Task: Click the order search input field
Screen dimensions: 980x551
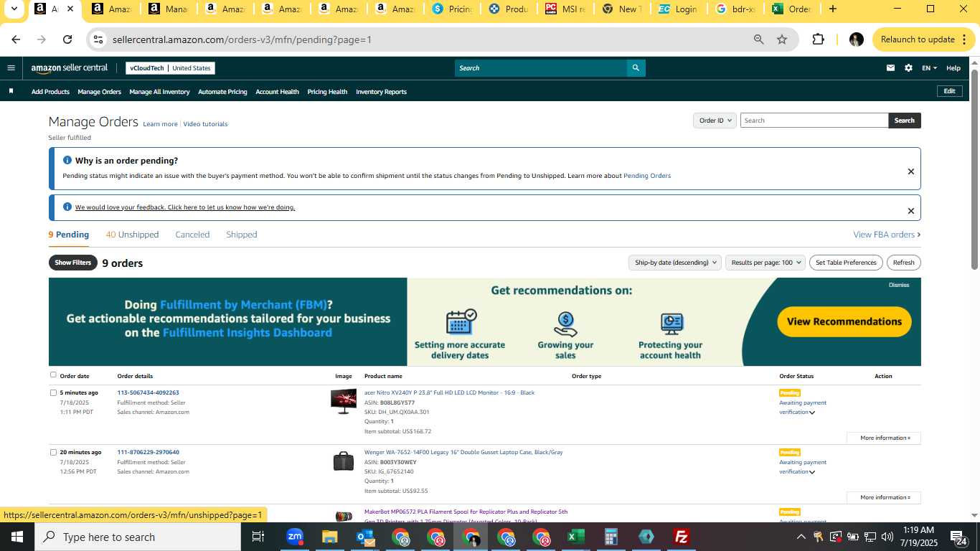Action: (814, 121)
